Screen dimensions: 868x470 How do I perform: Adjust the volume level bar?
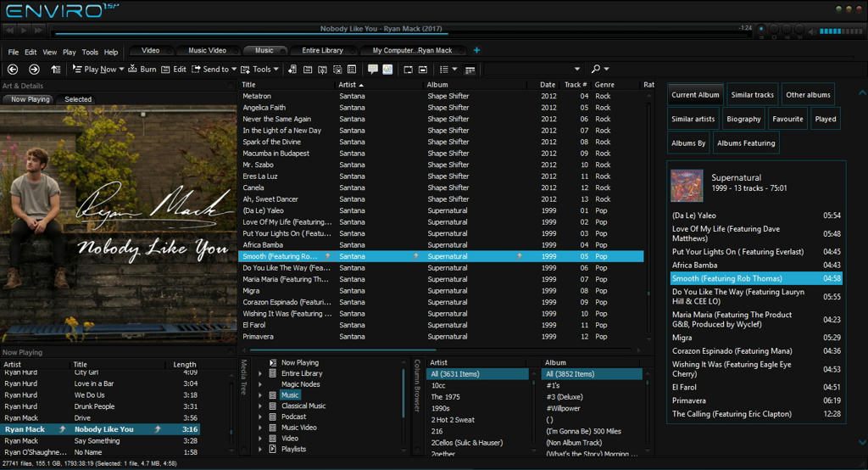click(x=840, y=31)
